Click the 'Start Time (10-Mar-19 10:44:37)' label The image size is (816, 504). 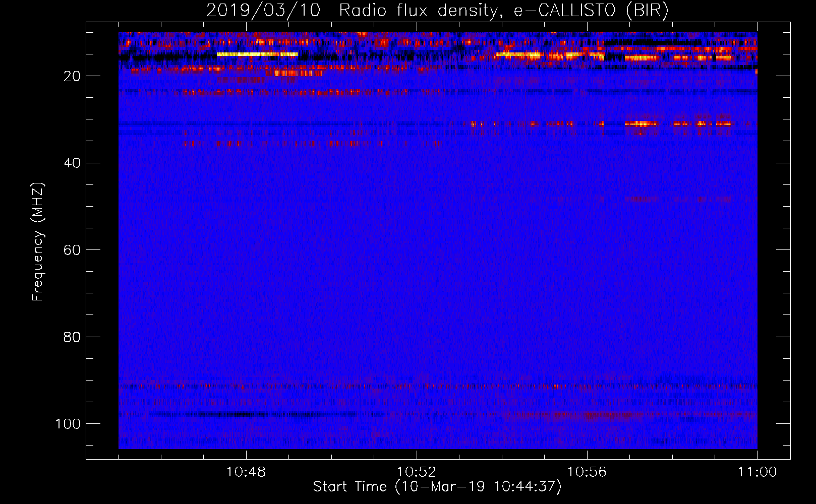tap(437, 487)
